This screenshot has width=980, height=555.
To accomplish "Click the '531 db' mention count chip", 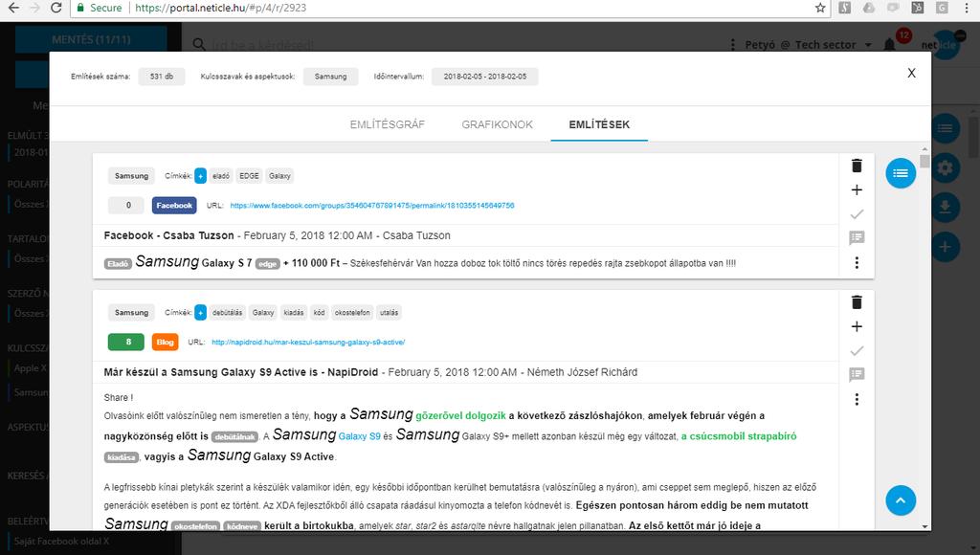I will (161, 77).
